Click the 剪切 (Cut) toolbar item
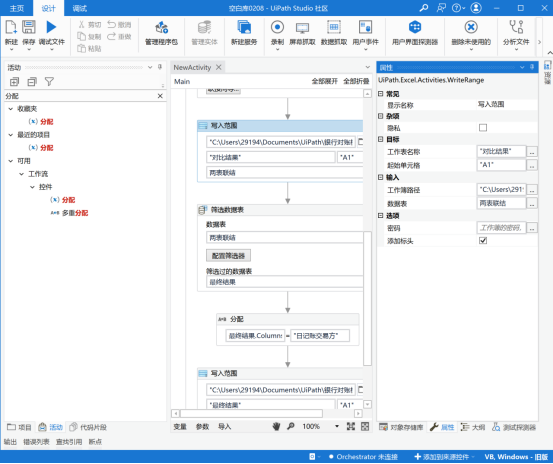The width and height of the screenshot is (553, 464). tap(90, 25)
